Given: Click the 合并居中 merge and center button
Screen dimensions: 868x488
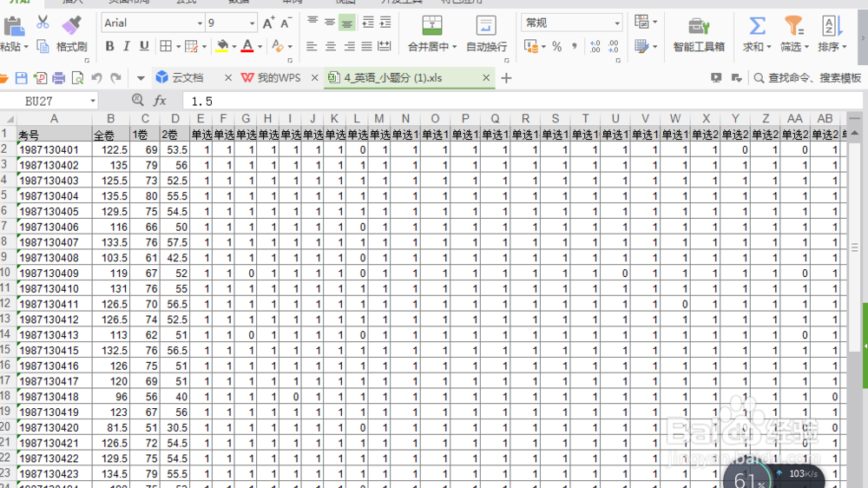Looking at the screenshot, I should point(431,35).
